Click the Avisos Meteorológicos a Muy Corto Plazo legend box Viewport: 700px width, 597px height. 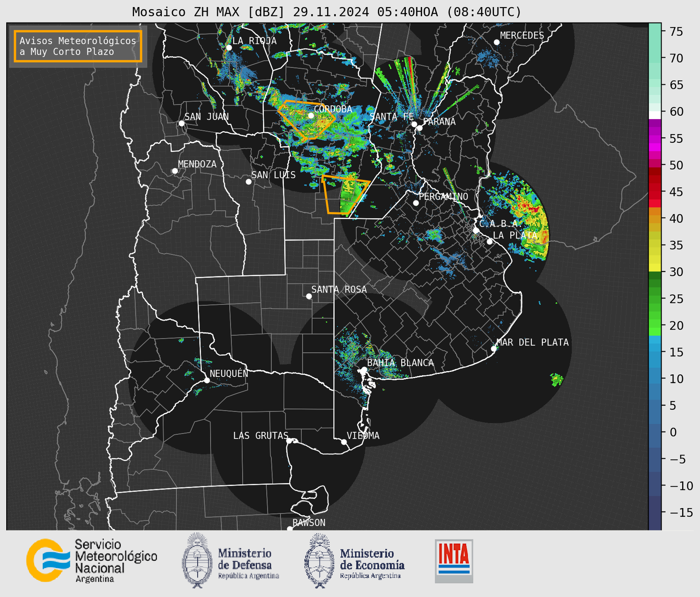[78, 46]
